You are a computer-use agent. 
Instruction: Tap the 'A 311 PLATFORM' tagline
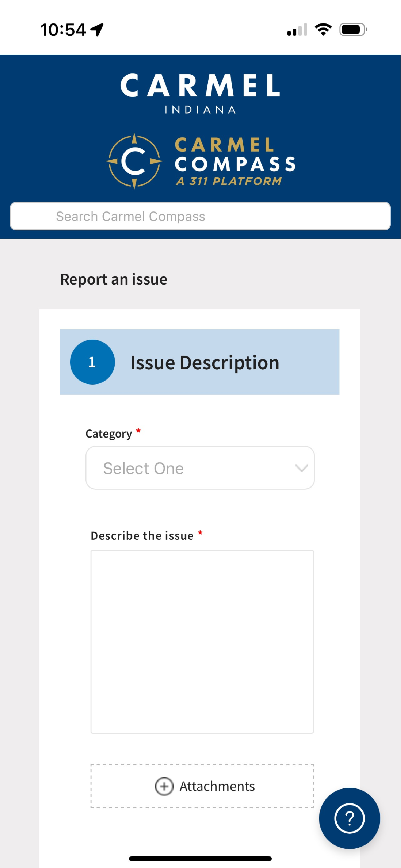point(229,181)
